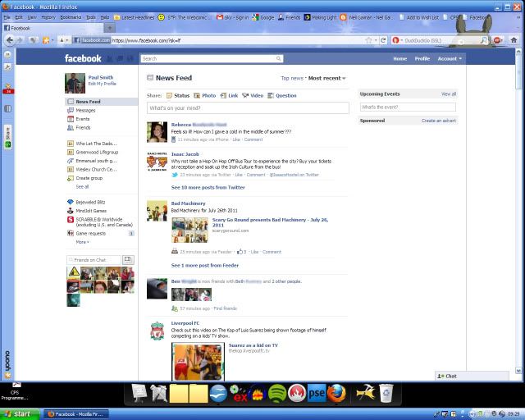Switch to Top news feed view

(292, 78)
